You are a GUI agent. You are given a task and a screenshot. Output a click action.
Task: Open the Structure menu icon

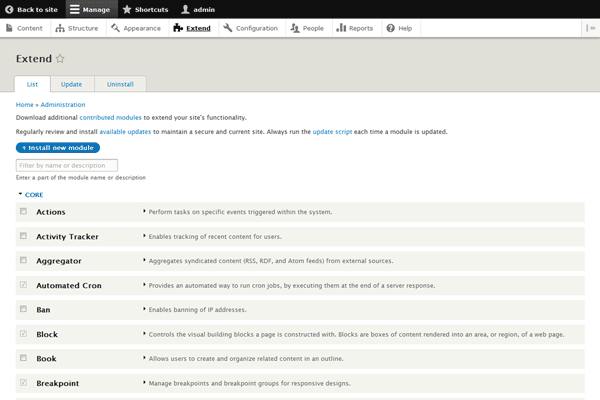60,28
